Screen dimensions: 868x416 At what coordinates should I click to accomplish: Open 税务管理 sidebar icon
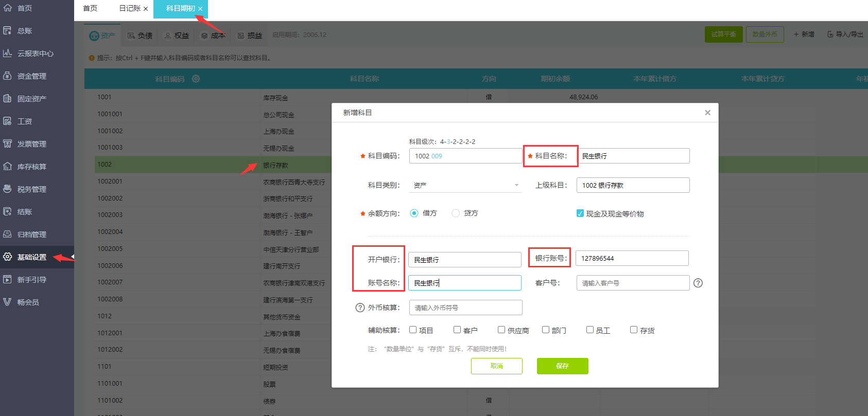(7, 189)
